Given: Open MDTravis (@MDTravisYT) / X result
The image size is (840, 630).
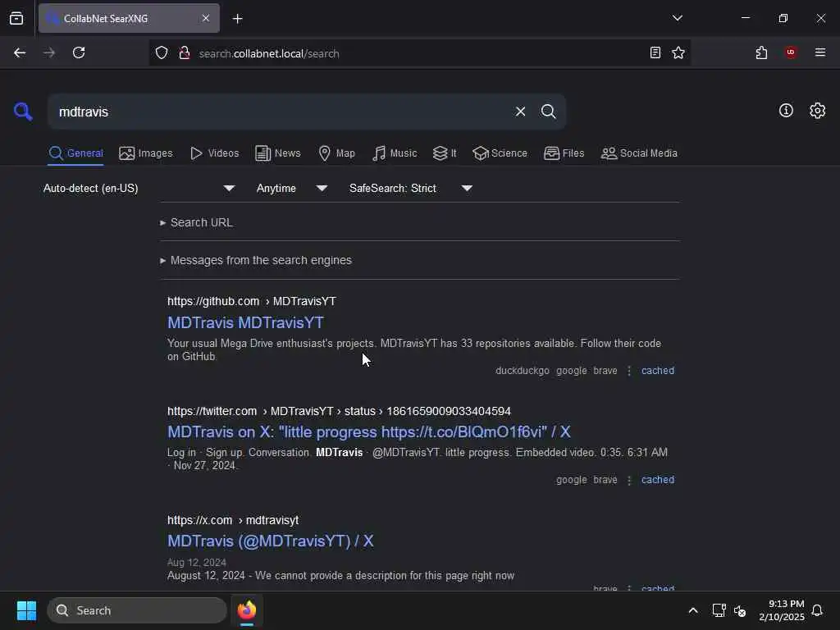Looking at the screenshot, I should coord(270,541).
